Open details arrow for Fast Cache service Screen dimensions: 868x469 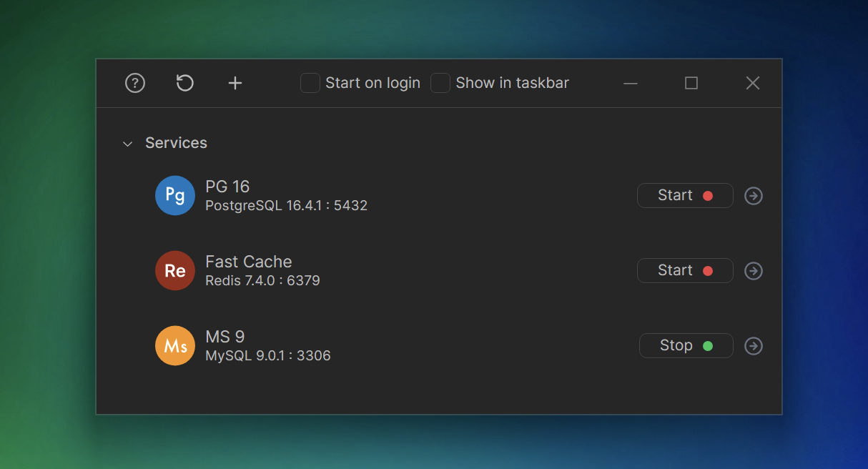tap(753, 270)
